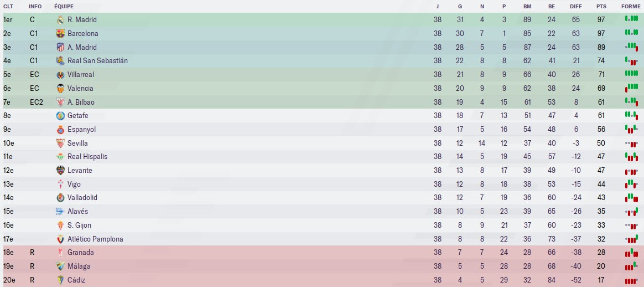Click the A. Madrid crest icon

(61, 47)
